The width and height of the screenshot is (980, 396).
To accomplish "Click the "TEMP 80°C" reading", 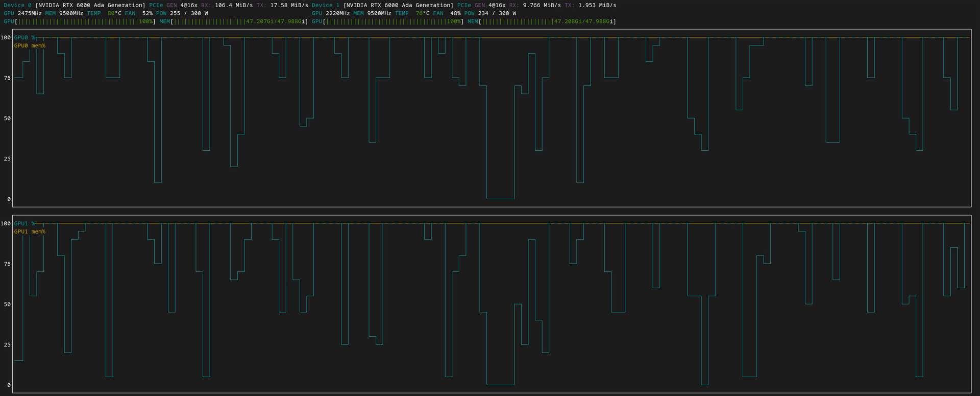I will (x=104, y=13).
